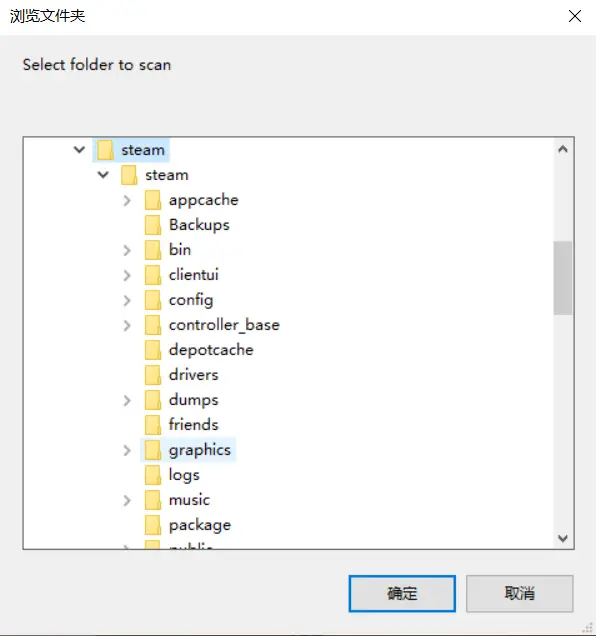
Task: Collapse the top-level steam folder chevron
Action: pos(80,150)
